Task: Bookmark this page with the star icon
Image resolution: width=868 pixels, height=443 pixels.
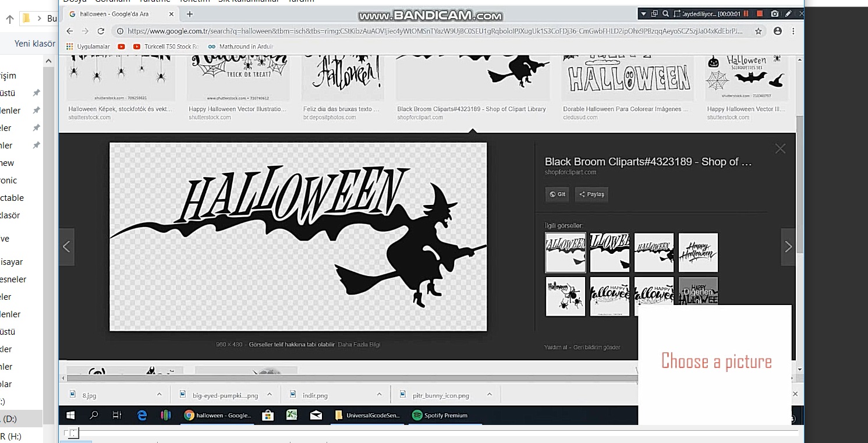Action: pos(758,31)
